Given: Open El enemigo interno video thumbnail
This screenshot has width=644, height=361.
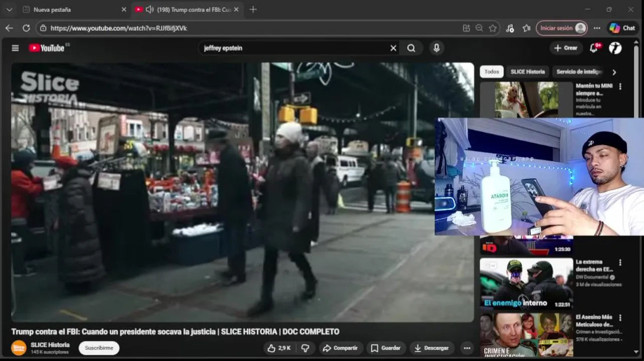Looking at the screenshot, I should point(526,283).
